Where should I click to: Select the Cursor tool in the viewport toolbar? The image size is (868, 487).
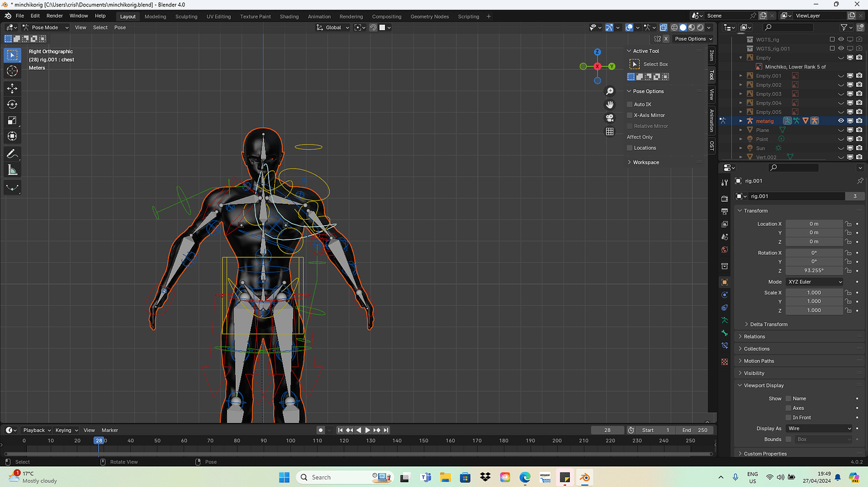[12, 72]
